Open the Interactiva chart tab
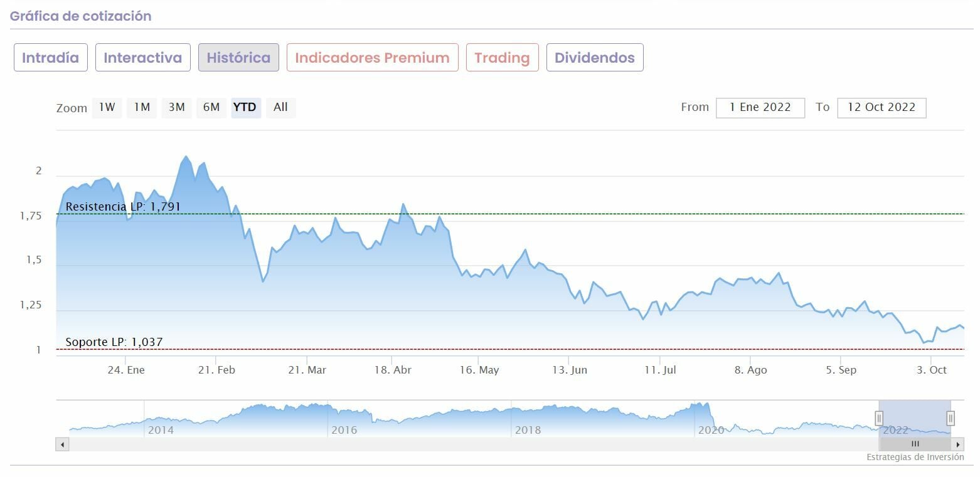Viewport: 980px width, 477px height. (142, 58)
